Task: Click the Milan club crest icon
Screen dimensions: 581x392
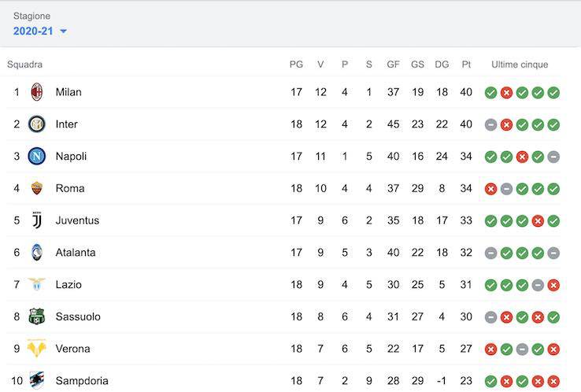Action: pyautogui.click(x=37, y=92)
